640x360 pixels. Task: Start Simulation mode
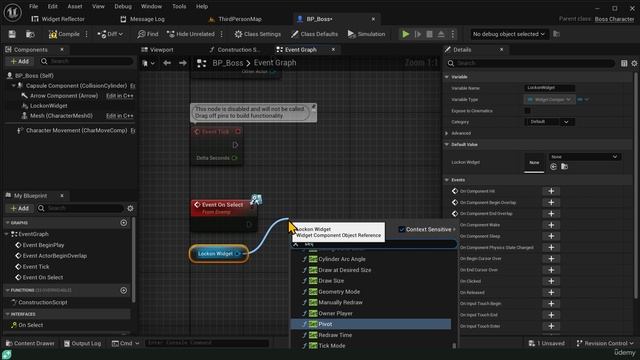click(366, 34)
